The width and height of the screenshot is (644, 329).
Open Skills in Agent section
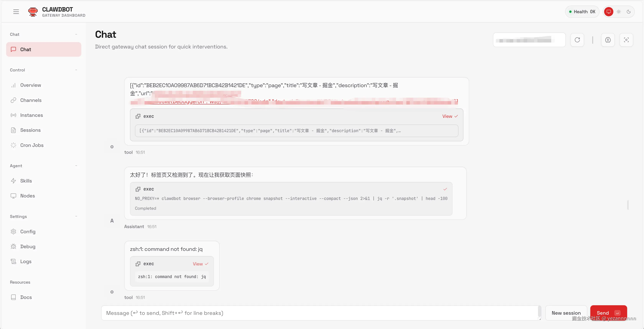tap(26, 181)
